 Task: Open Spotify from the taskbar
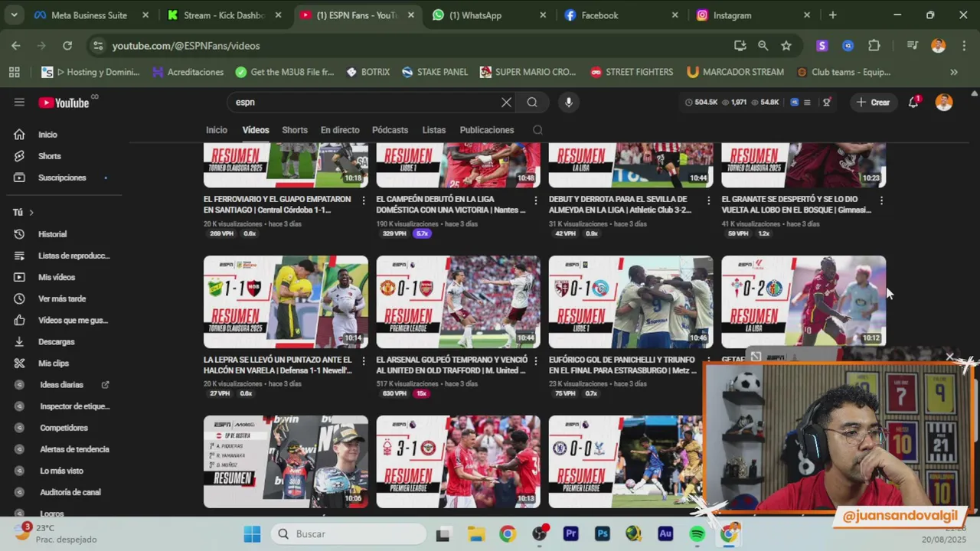[697, 534]
